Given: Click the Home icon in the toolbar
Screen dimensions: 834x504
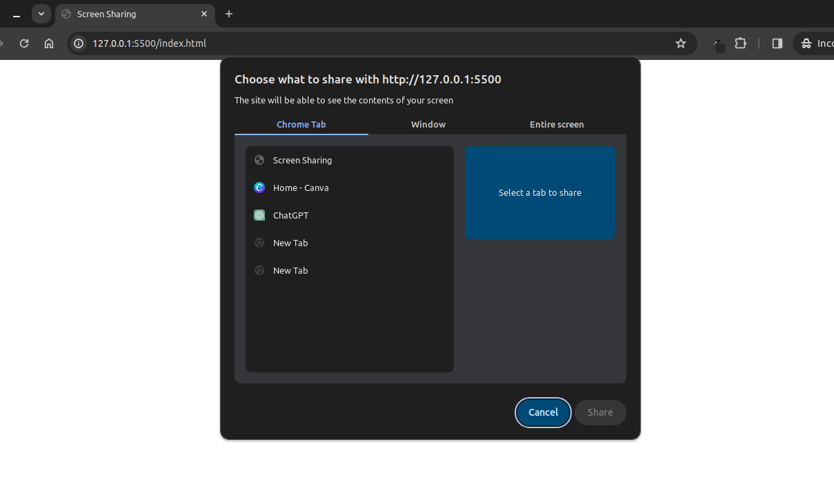Looking at the screenshot, I should [49, 43].
